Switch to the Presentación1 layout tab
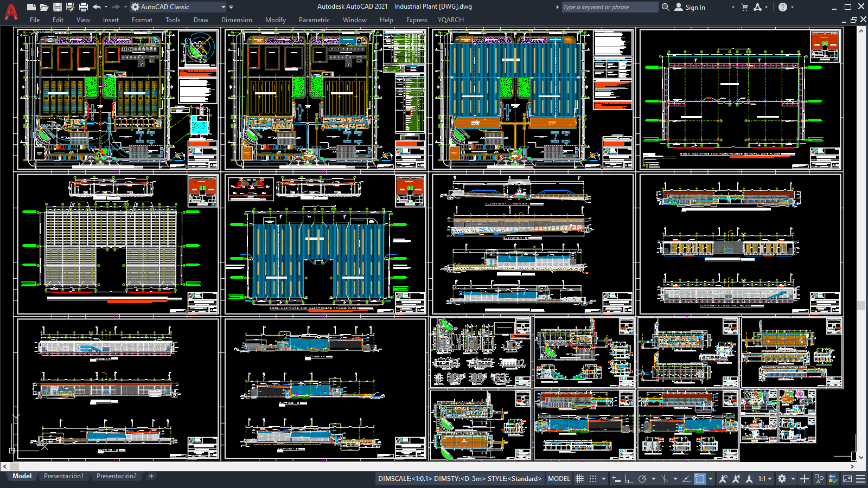This screenshot has height=488, width=868. (63, 476)
